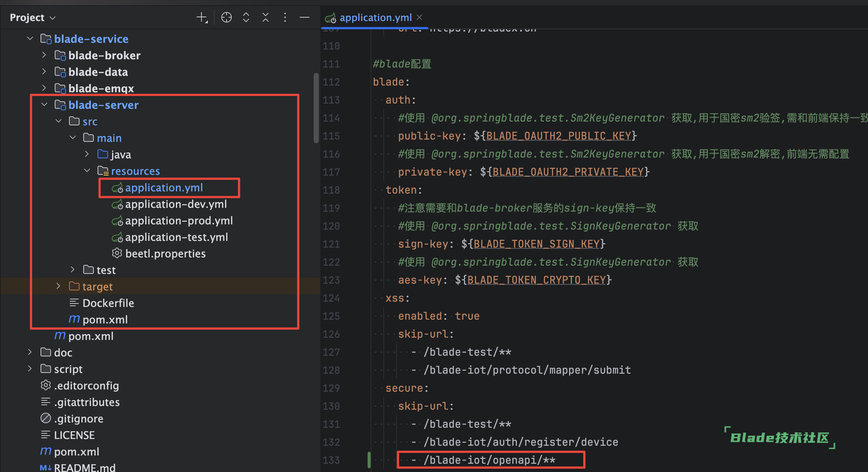The height and width of the screenshot is (472, 868).
Task: Select application.yml in the project tree
Action: [164, 188]
